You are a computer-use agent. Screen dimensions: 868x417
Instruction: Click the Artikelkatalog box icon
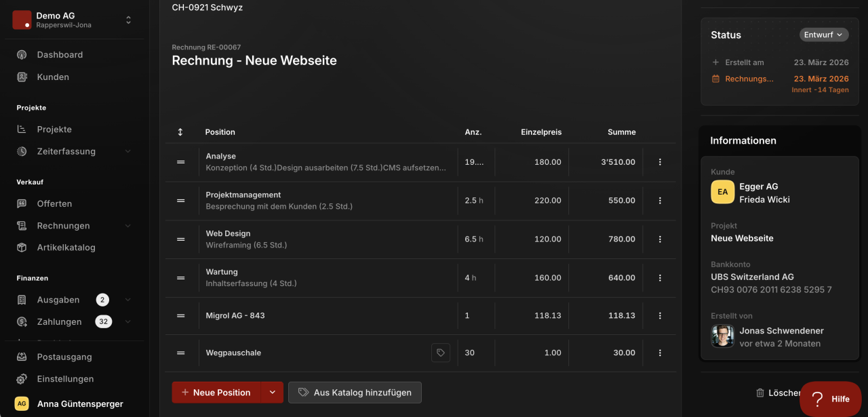click(22, 247)
